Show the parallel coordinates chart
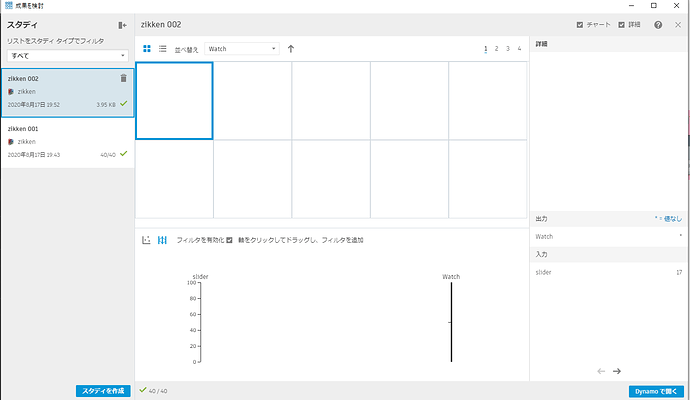The width and height of the screenshot is (690, 400). coord(162,240)
